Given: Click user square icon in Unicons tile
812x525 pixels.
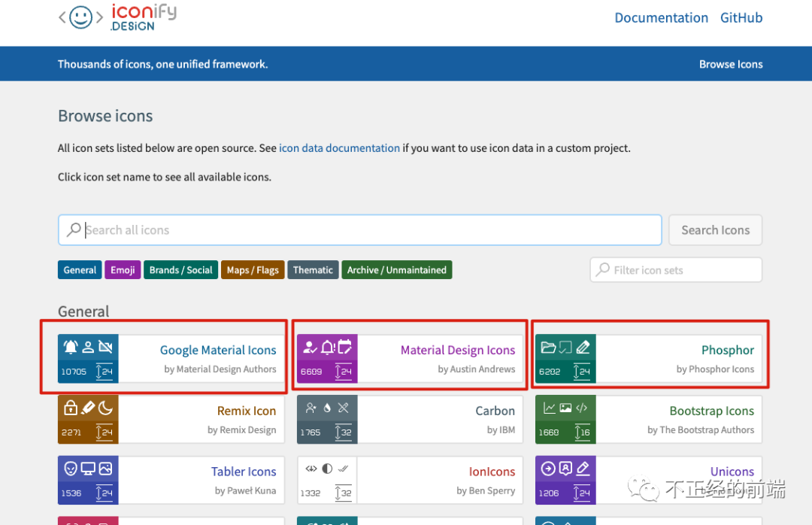Looking at the screenshot, I should click(565, 469).
